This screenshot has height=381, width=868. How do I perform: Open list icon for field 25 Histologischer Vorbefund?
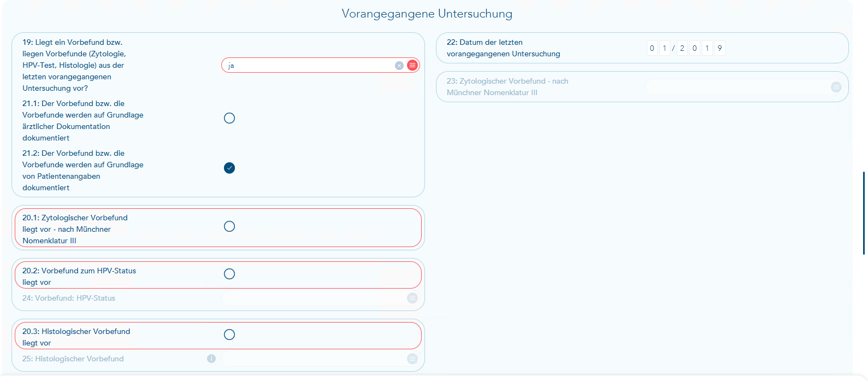412,359
